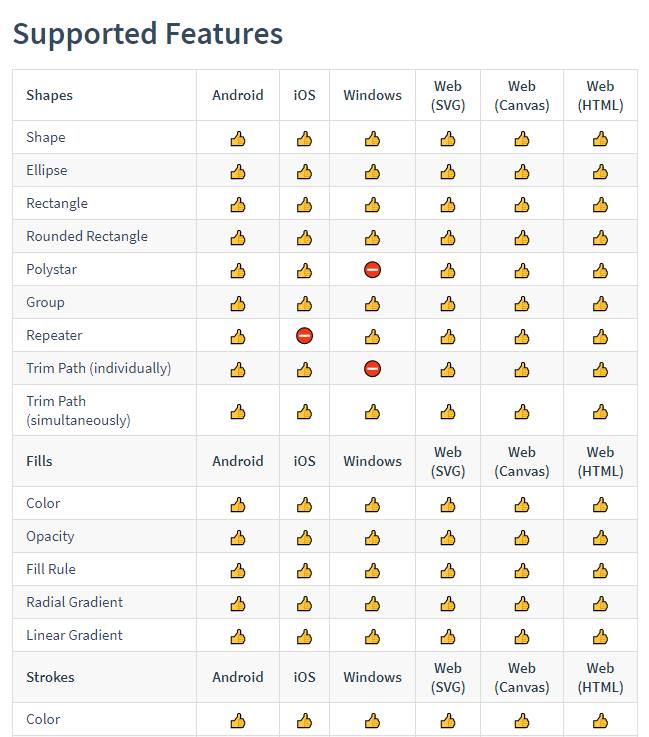Click the Fill Rule Web (Canvas) thumbs-up icon
The height and width of the screenshot is (737, 649).
point(522,571)
